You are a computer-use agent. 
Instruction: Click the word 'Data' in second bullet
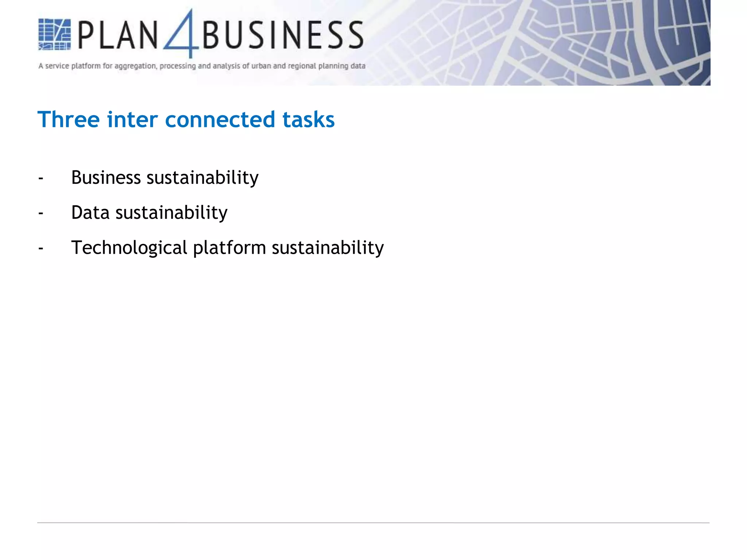tap(90, 213)
